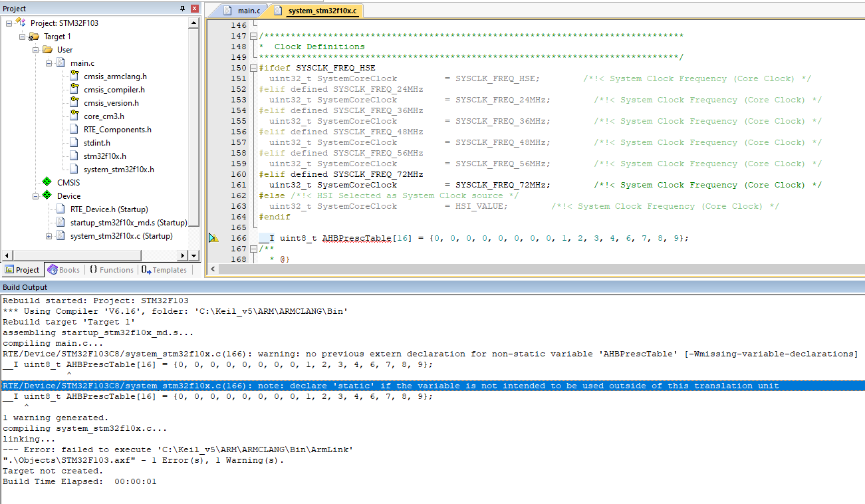Image resolution: width=865 pixels, height=504 pixels.
Task: Close the Project panel
Action: pos(194,9)
